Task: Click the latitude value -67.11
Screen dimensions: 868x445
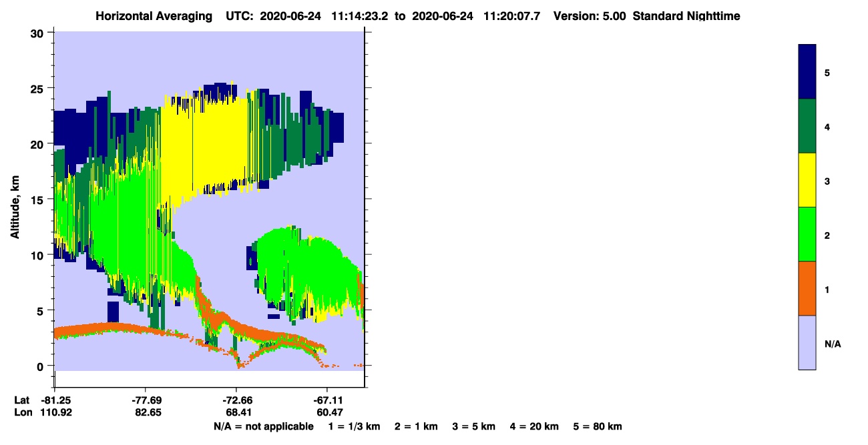Action: [x=327, y=400]
